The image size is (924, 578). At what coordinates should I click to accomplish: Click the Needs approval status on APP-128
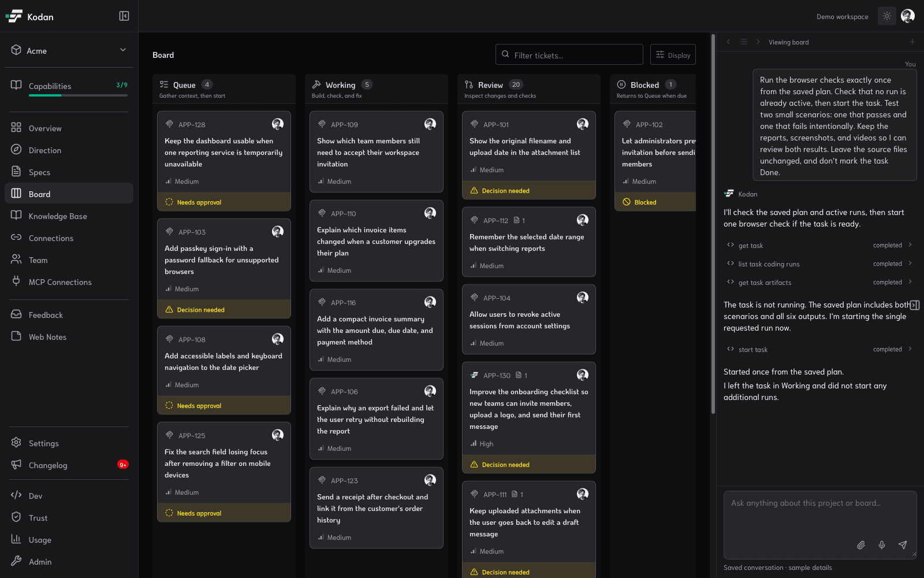(x=224, y=202)
